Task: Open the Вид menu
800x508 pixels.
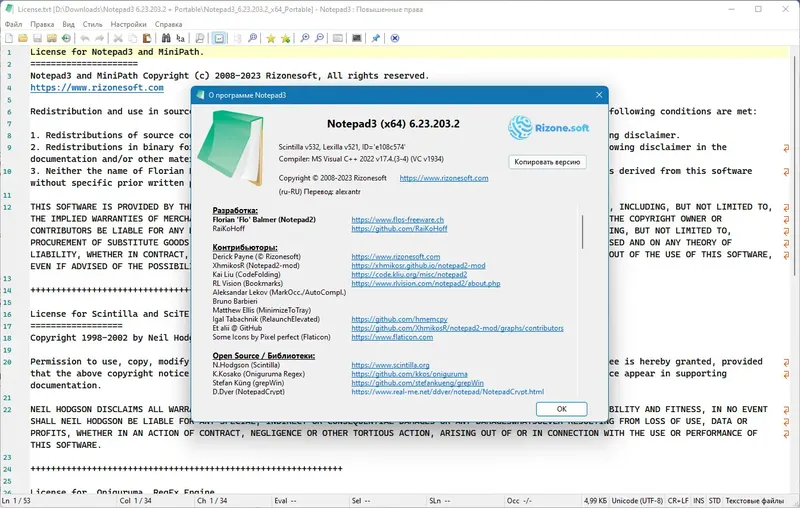Action: coord(68,24)
